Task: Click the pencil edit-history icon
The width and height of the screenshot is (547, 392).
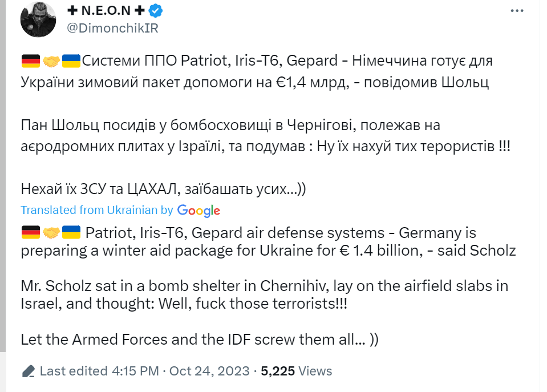Action: (29, 371)
